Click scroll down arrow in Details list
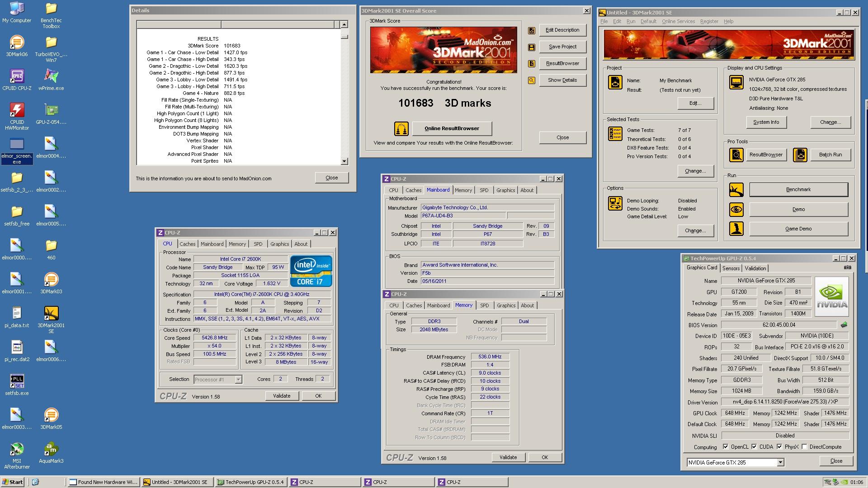Screen dimensions: 868x488 344,161
